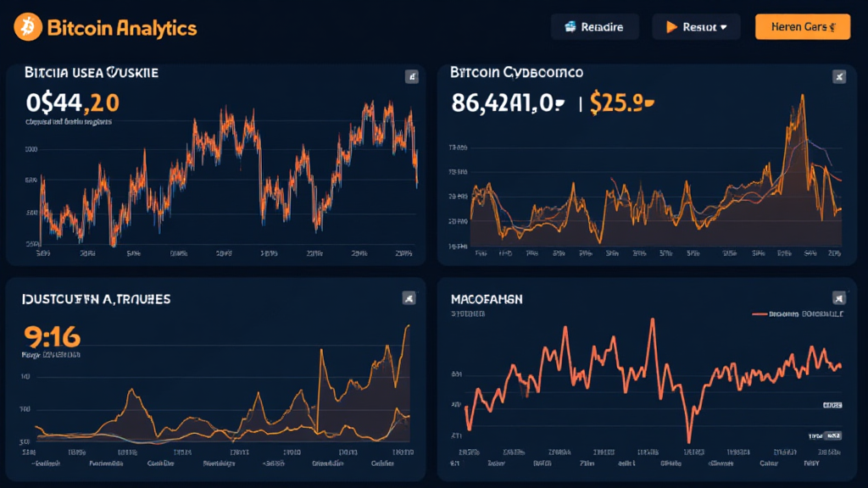
Task: Click the orange 9:16 value
Action: (53, 336)
